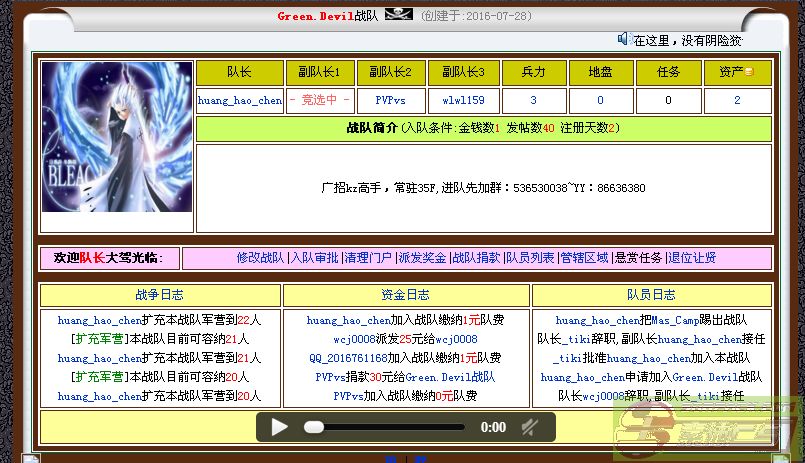Open the 入队审批 approval page
Viewport: 805px width, 463px height.
(315, 258)
